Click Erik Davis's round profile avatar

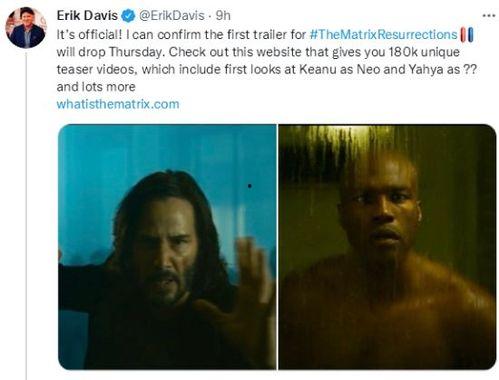26,28
